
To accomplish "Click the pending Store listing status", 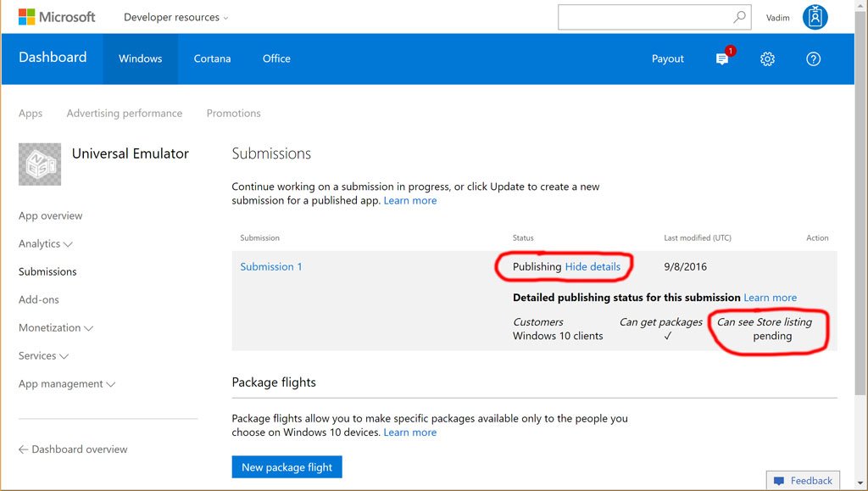I will [772, 336].
